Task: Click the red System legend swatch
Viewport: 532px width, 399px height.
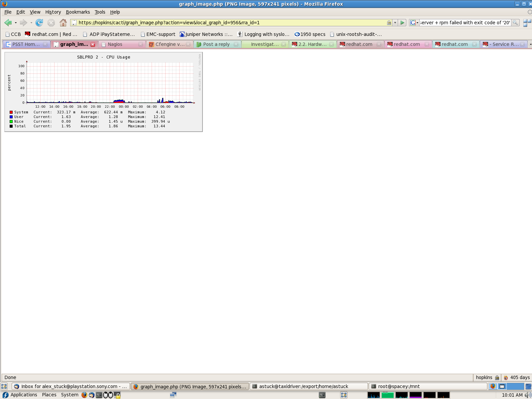Action: (x=11, y=112)
